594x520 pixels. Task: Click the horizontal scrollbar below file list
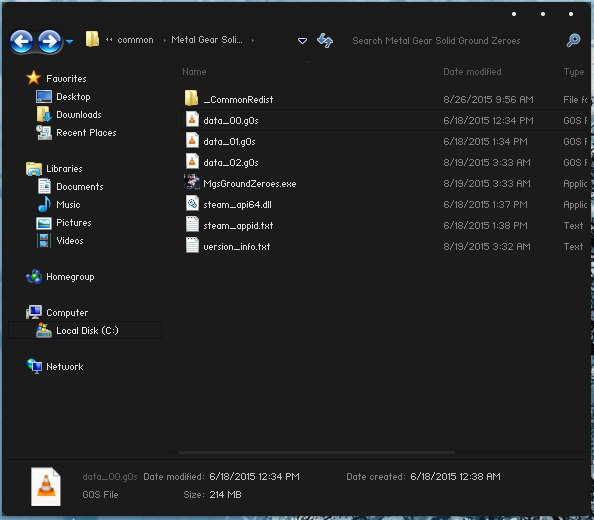[317, 452]
